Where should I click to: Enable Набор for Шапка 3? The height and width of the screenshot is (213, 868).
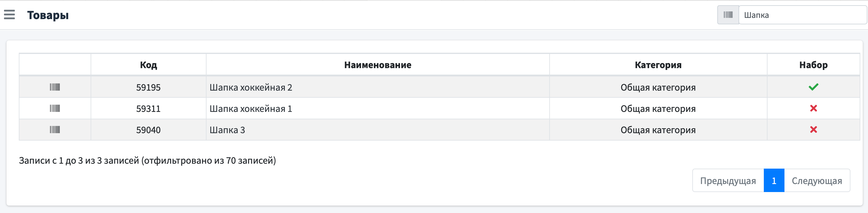pos(813,129)
